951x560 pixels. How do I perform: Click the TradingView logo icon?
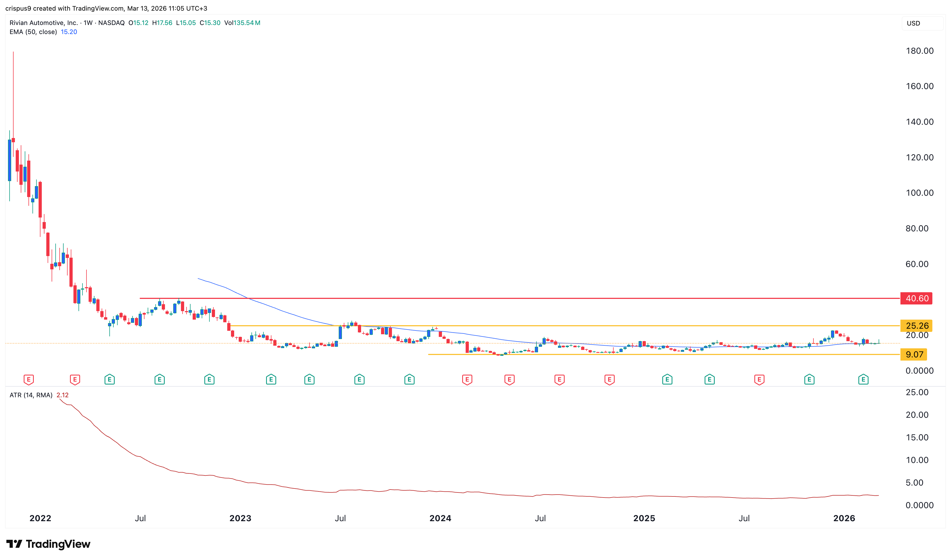14,544
